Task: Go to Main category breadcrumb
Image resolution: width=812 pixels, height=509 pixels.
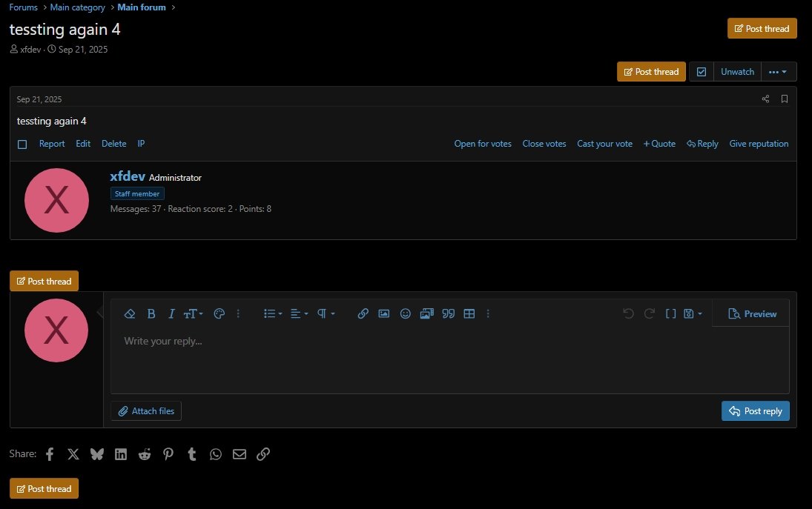Action: pos(77,7)
